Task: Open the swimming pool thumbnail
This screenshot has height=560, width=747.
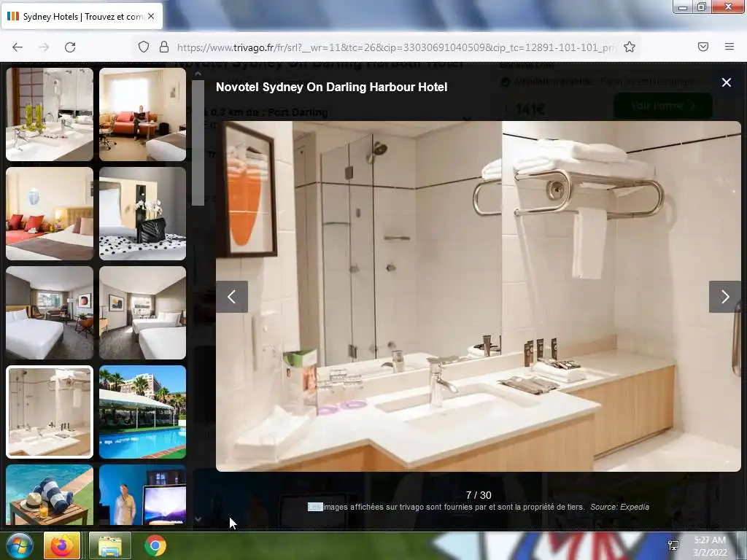Action: (x=142, y=412)
